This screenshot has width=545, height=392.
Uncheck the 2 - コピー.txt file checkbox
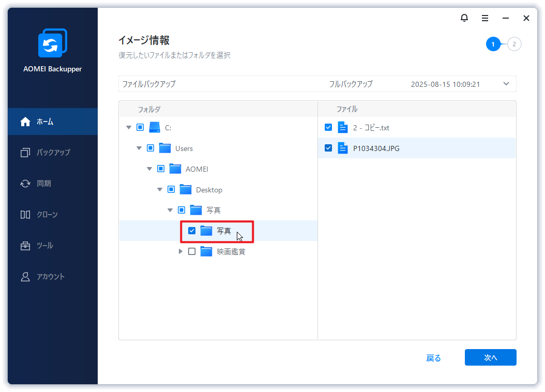tap(328, 127)
